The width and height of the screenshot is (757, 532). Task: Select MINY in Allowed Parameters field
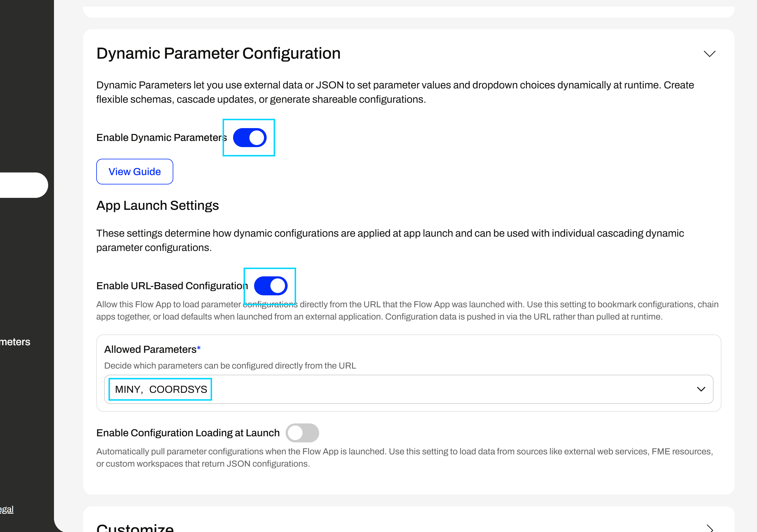127,389
